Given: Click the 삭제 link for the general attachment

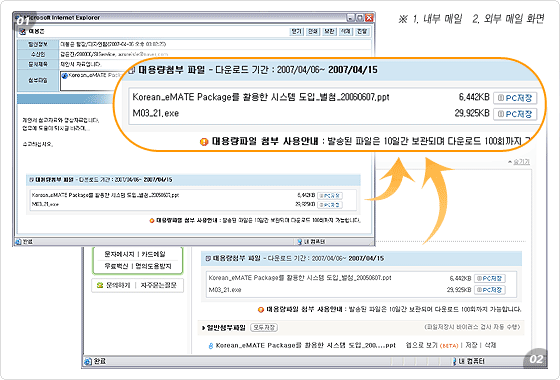Looking at the screenshot, I should [490, 345].
